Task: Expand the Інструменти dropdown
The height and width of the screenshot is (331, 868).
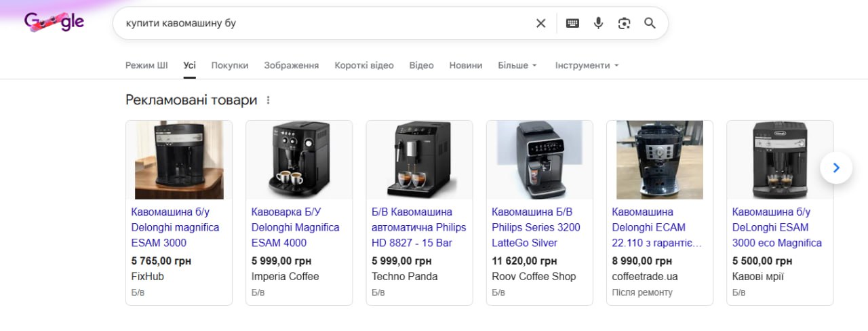Action: pos(587,65)
